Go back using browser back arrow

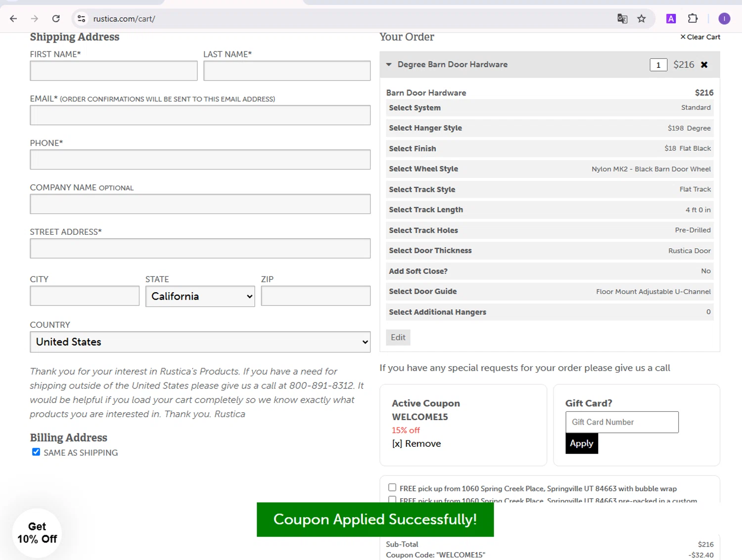click(x=13, y=19)
